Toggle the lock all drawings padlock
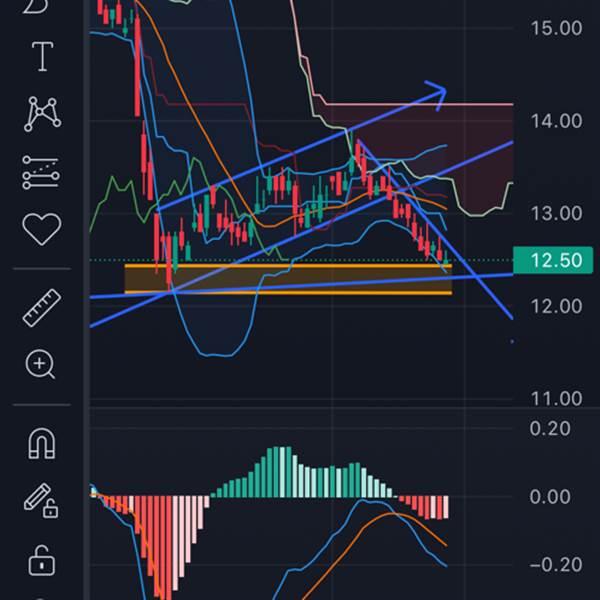The image size is (600, 600). tap(42, 561)
